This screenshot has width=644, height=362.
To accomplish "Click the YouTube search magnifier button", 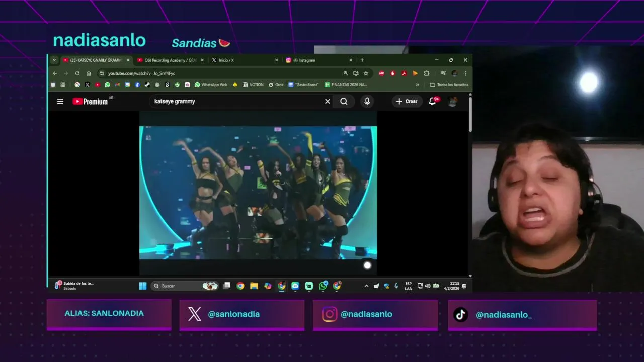I will [x=344, y=101].
